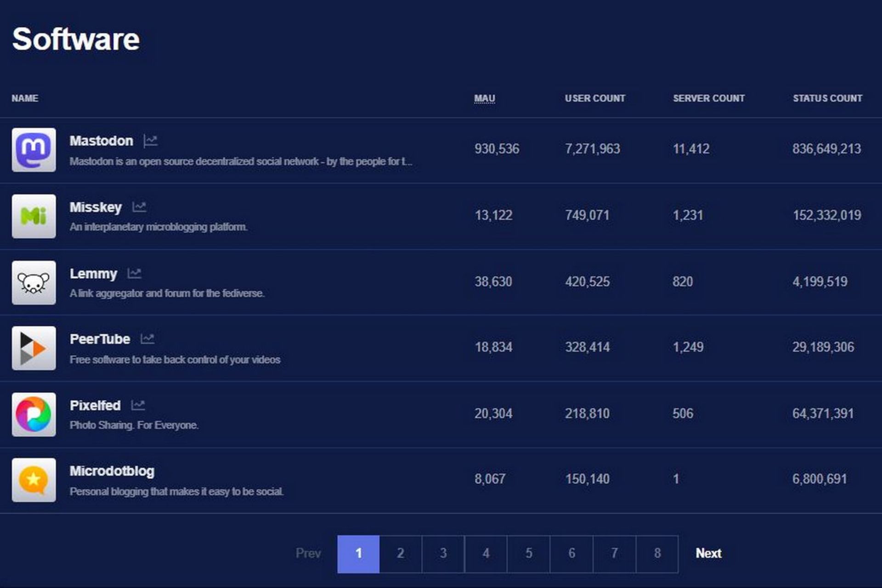Click Microdotblog MAU value 8,067
The image size is (882, 588).
(490, 479)
